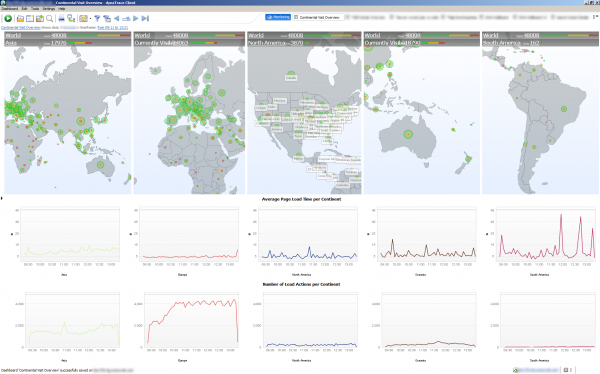Click the small expander arrow below Asia map

point(2,198)
